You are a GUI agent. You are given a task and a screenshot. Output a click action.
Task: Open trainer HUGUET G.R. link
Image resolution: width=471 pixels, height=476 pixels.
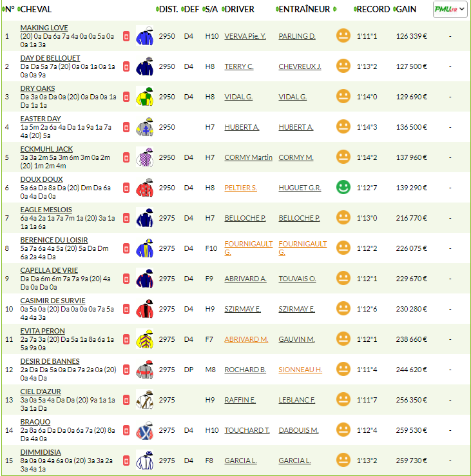pyautogui.click(x=300, y=188)
